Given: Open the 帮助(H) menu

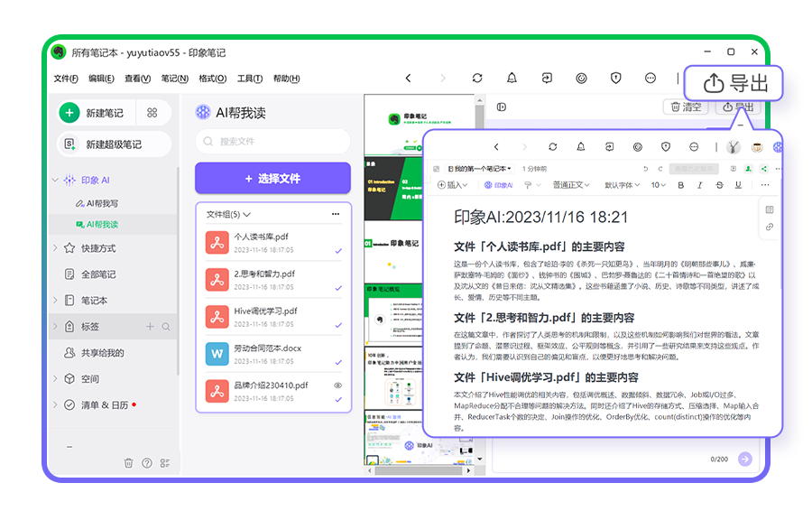Looking at the screenshot, I should point(286,79).
